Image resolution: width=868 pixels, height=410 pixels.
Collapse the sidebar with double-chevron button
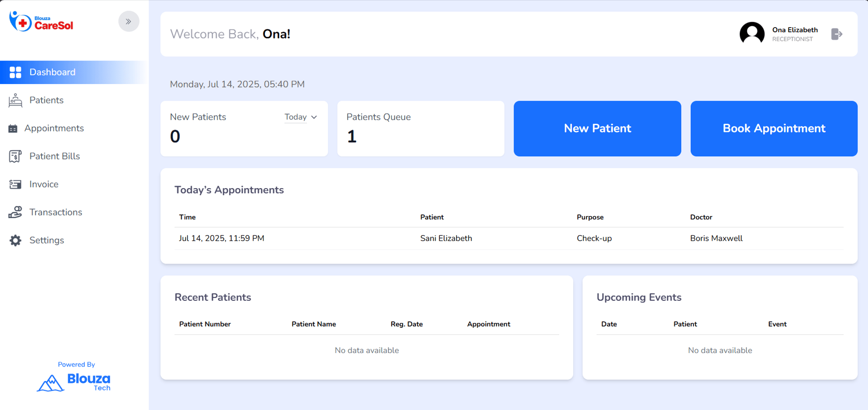129,21
